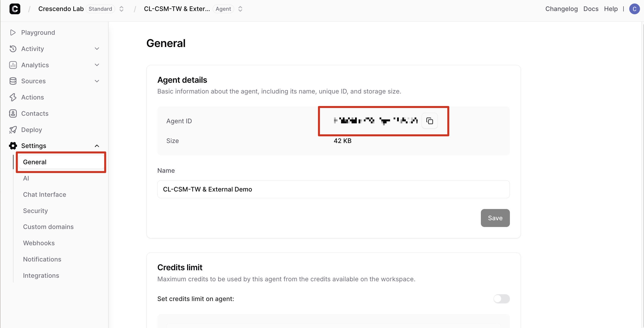Select the Actions lightning icon
Viewport: 644px width, 328px height.
tap(13, 97)
